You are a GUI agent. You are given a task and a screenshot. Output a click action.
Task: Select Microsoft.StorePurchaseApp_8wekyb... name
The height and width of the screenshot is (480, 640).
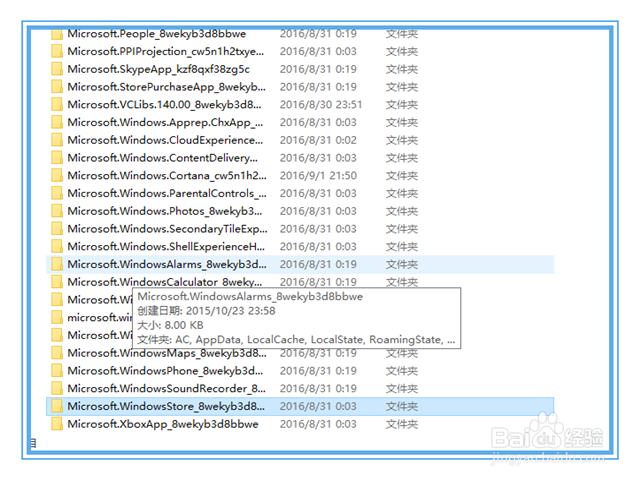coord(167,87)
